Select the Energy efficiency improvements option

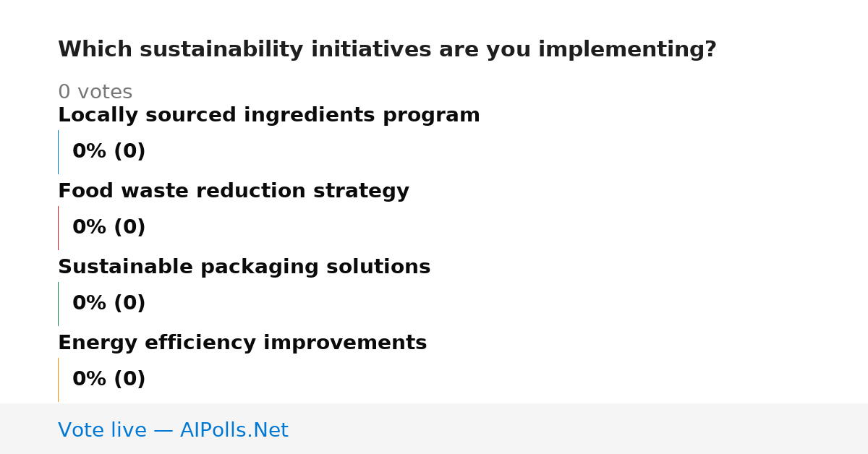tap(242, 343)
